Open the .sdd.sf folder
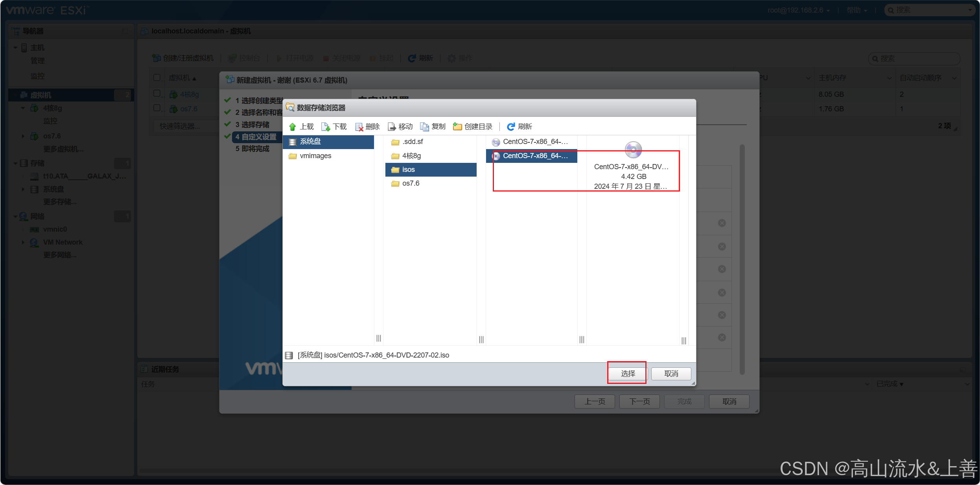980x485 pixels. [431, 142]
